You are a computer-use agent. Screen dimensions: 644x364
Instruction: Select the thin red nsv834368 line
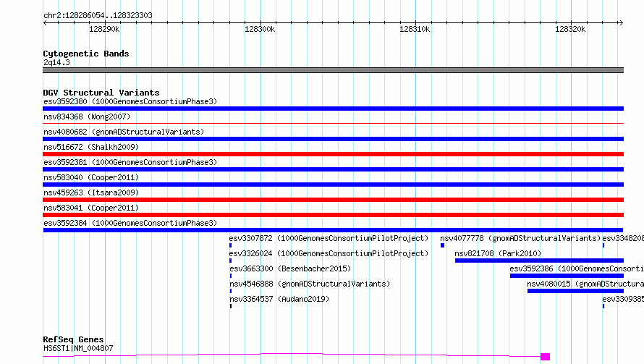(x=333, y=123)
